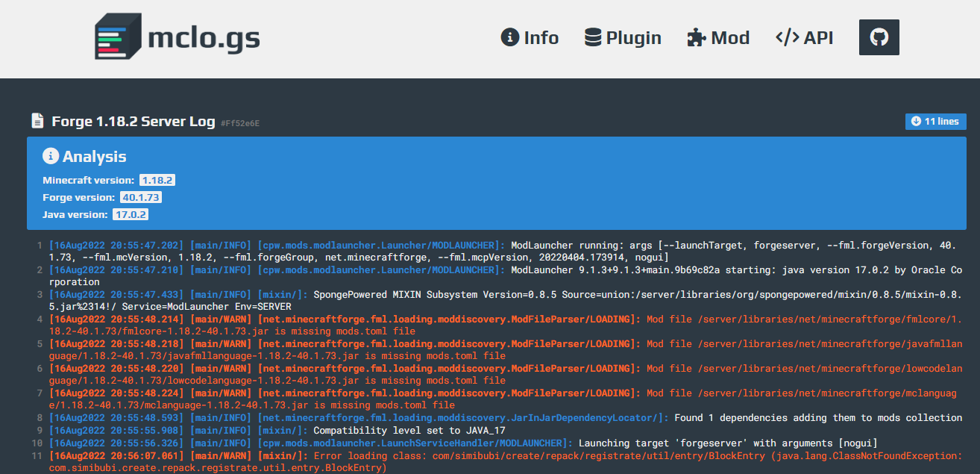Click the Forge 1.18.2 Server Log title
Viewport: 980px width, 474px height.
point(134,122)
